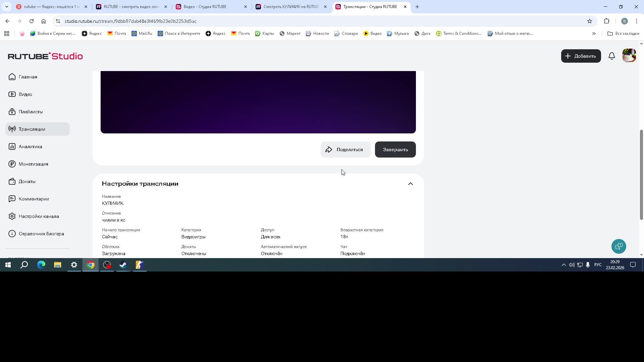Open the browser extensions puzzle icon

click(606, 21)
